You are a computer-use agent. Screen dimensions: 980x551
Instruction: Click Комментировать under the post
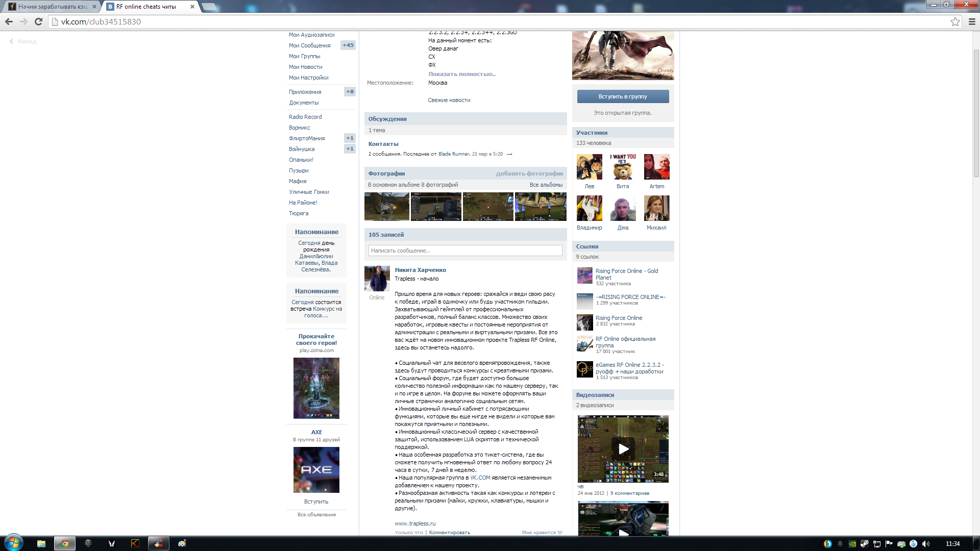pos(450,533)
